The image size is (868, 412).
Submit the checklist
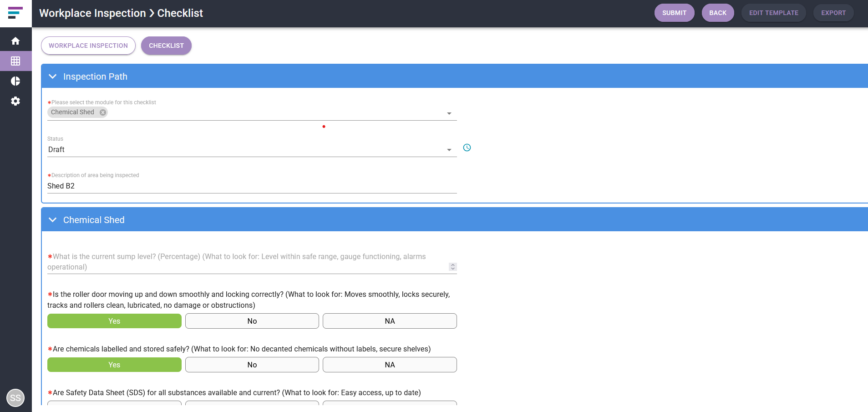[x=674, y=13]
